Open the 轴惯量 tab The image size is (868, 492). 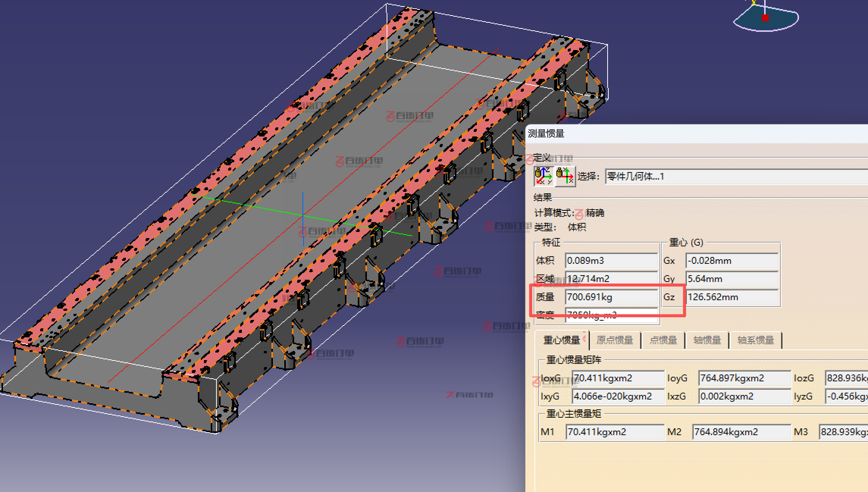707,340
